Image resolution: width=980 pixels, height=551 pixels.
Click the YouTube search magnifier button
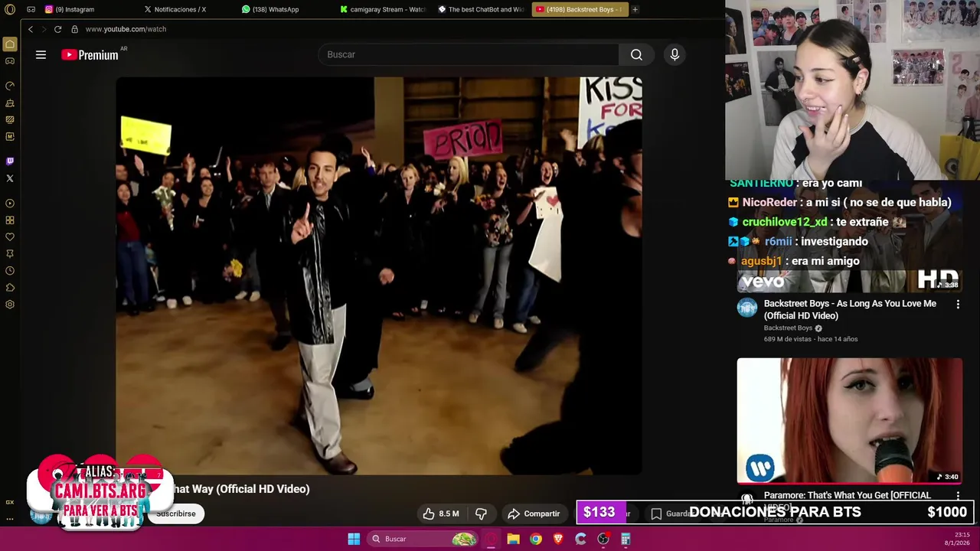636,54
